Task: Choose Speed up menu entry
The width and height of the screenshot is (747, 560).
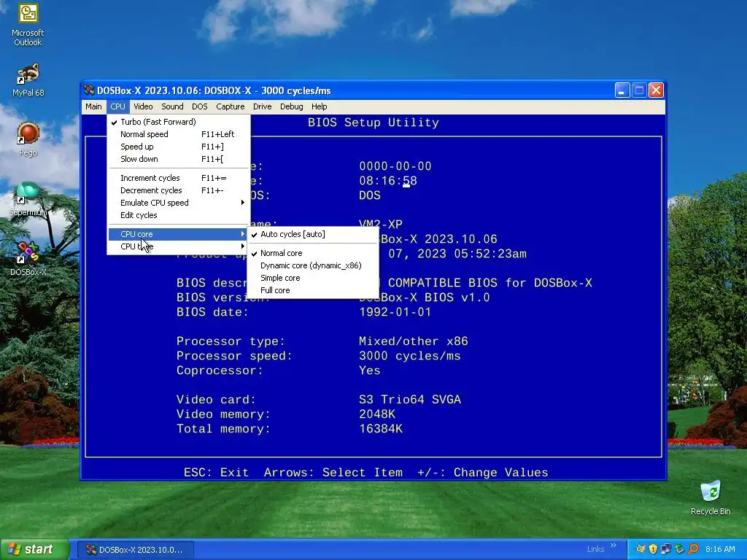Action: (179, 147)
